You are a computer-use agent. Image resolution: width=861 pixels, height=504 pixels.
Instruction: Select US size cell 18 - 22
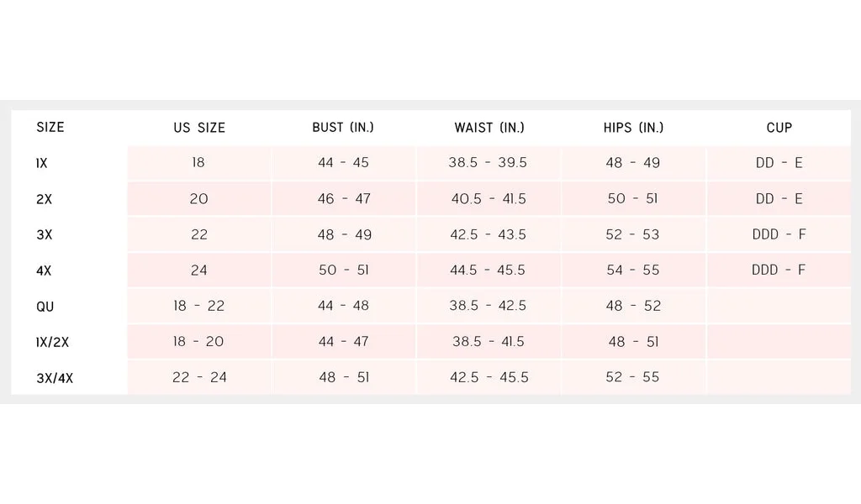pyautogui.click(x=198, y=306)
